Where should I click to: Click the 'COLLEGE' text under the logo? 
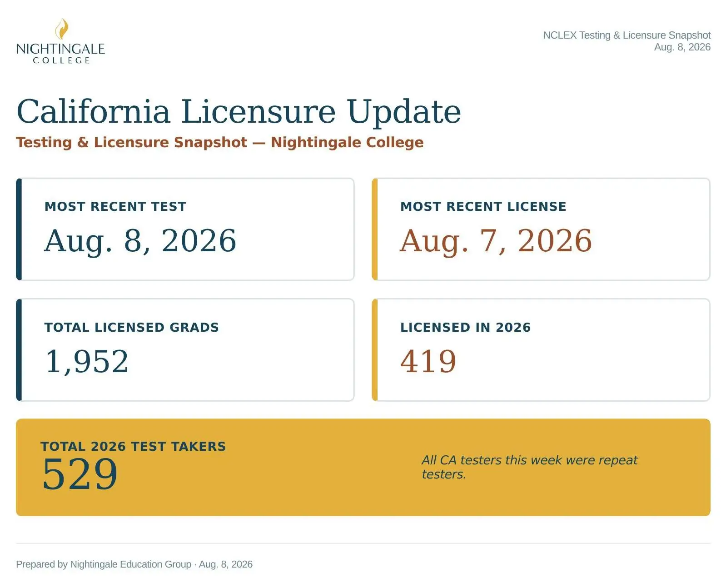[61, 60]
